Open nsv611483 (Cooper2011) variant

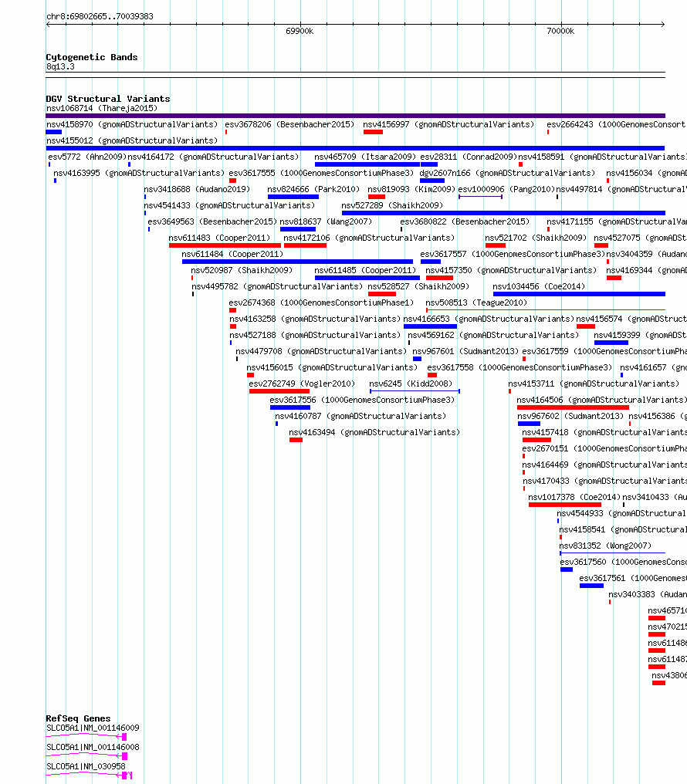click(x=219, y=238)
